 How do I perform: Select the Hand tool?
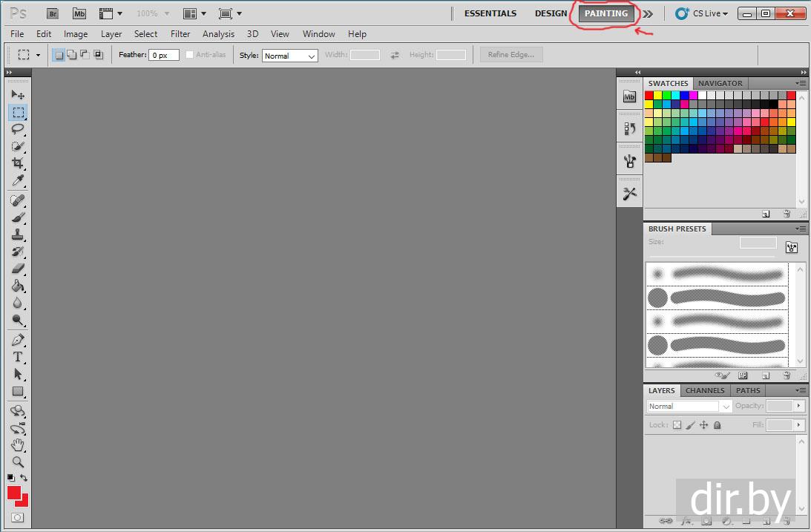[x=18, y=444]
